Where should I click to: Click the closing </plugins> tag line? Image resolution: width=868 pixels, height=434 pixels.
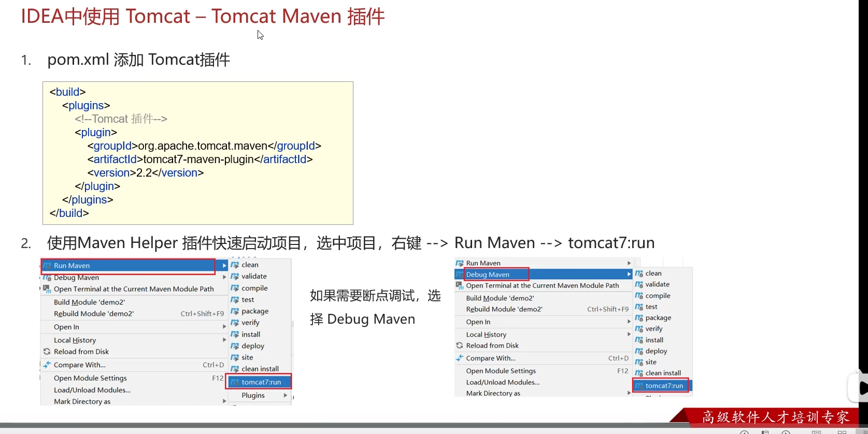(88, 200)
